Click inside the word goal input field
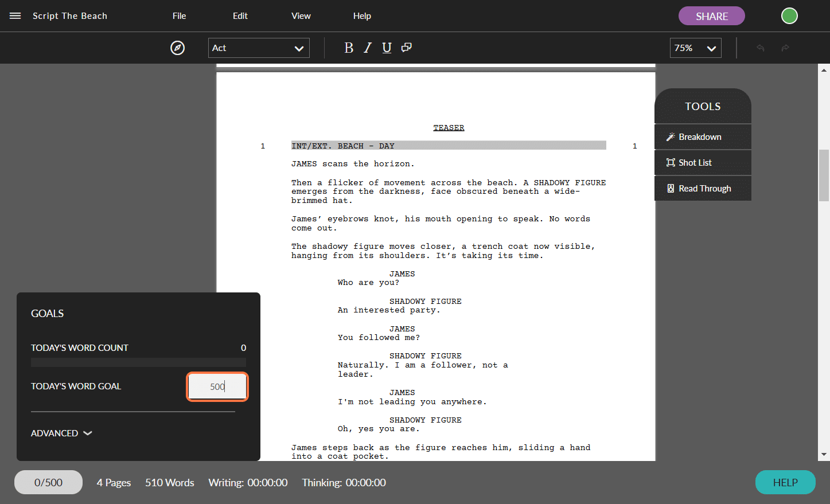The image size is (830, 504). pos(217,386)
